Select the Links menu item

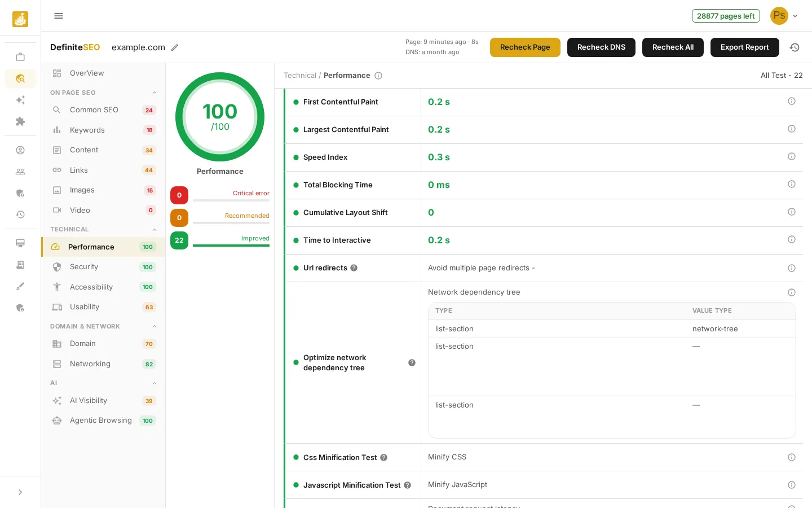pyautogui.click(x=103, y=170)
